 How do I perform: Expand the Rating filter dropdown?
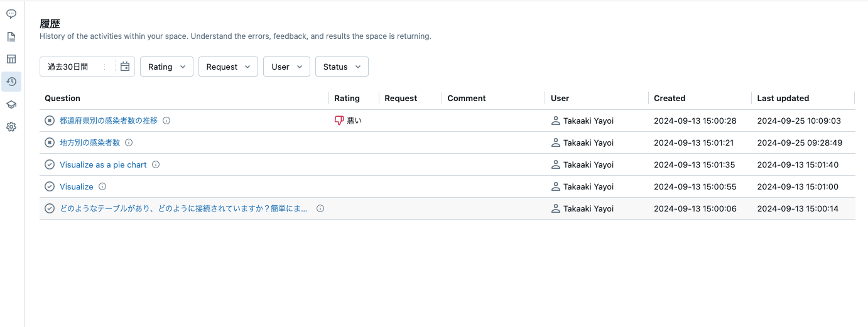tap(166, 67)
